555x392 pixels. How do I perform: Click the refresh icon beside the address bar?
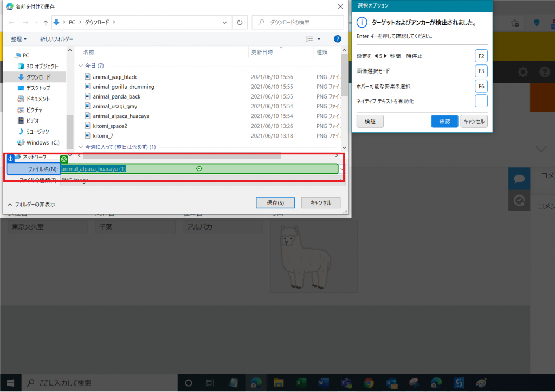click(x=240, y=22)
